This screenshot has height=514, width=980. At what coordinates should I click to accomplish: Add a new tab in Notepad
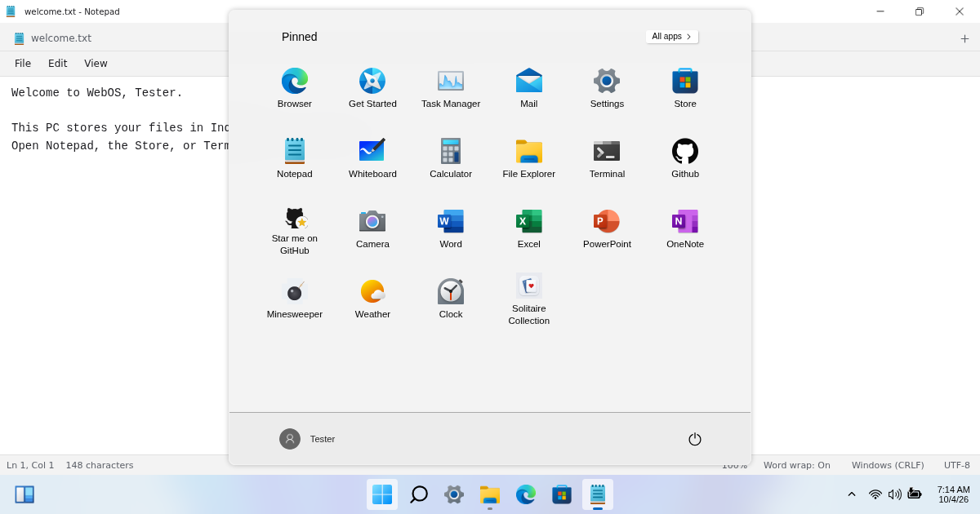[x=964, y=38]
